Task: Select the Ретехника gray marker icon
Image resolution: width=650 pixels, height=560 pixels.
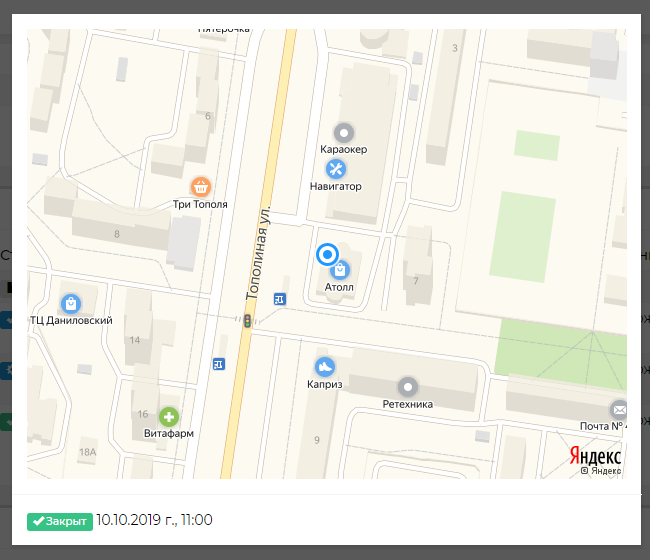Action: point(408,387)
